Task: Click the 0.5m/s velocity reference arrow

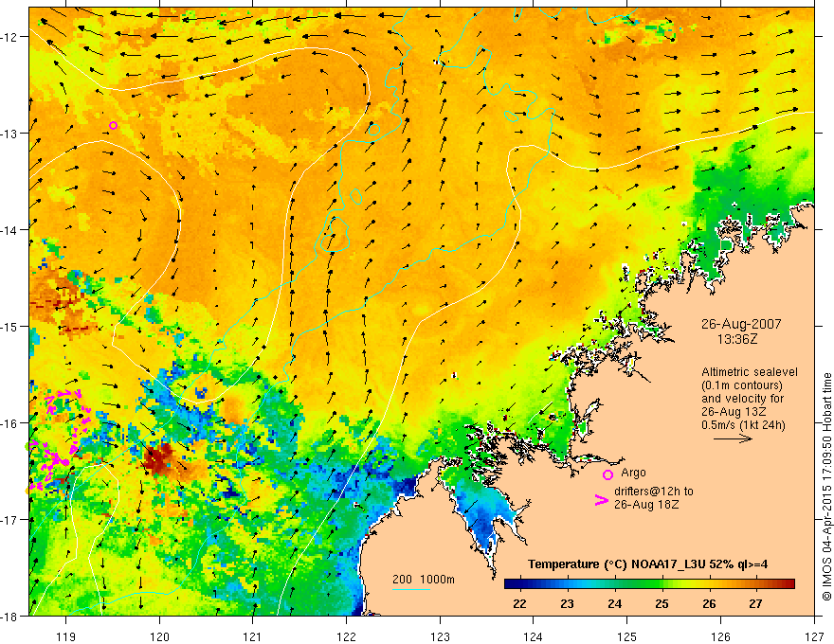Action: point(733,438)
